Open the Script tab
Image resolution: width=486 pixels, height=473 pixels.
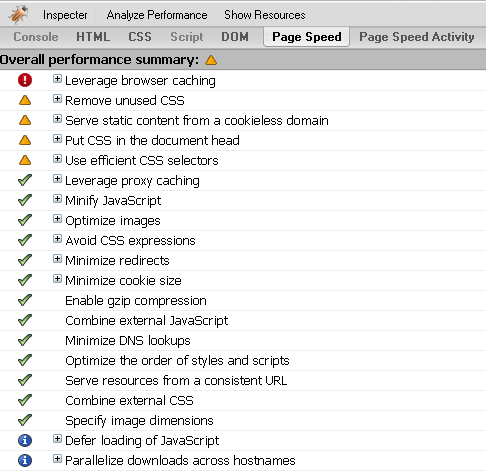click(187, 37)
